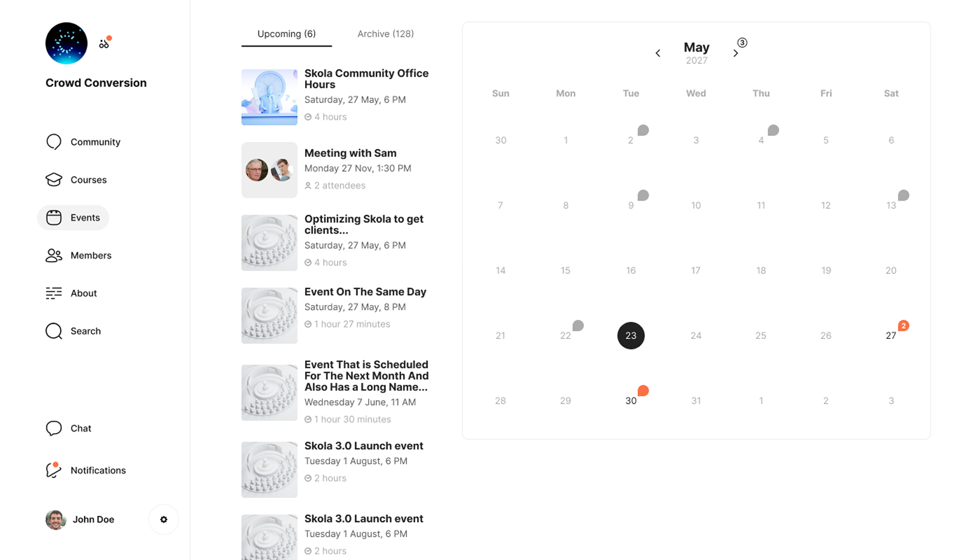Open Skola Community Office Hours event title

(x=366, y=78)
